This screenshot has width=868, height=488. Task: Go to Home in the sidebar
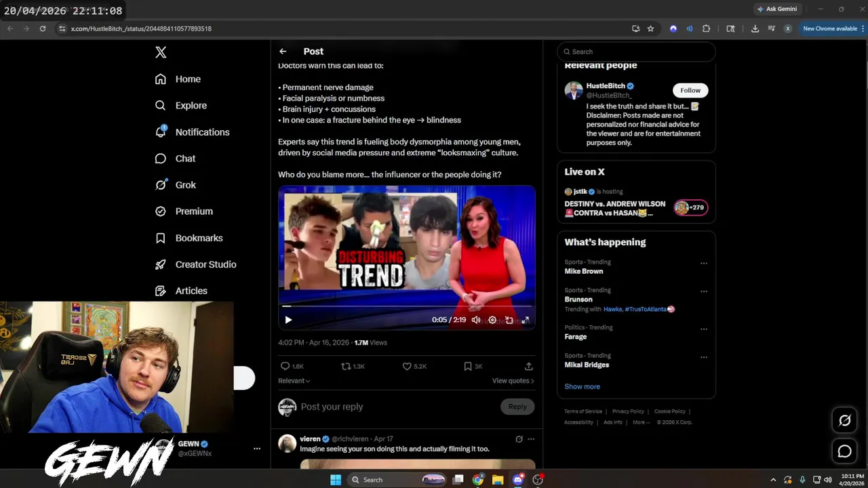point(178,79)
